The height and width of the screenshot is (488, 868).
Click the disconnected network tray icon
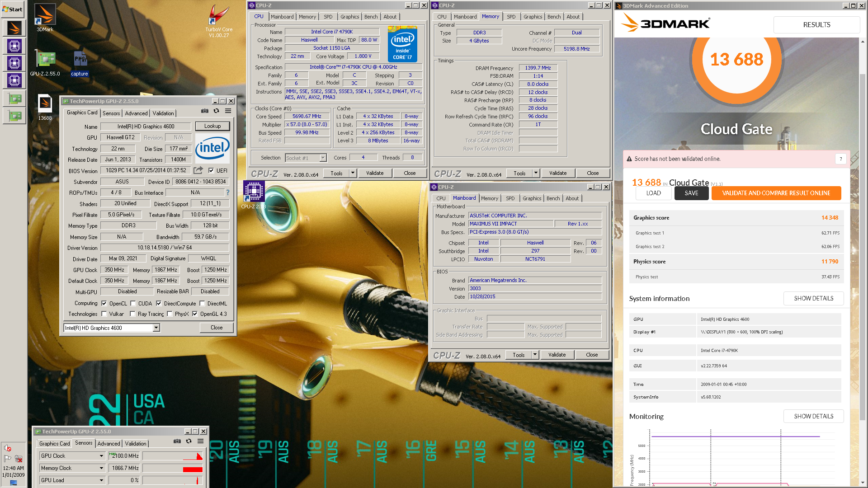[19, 459]
